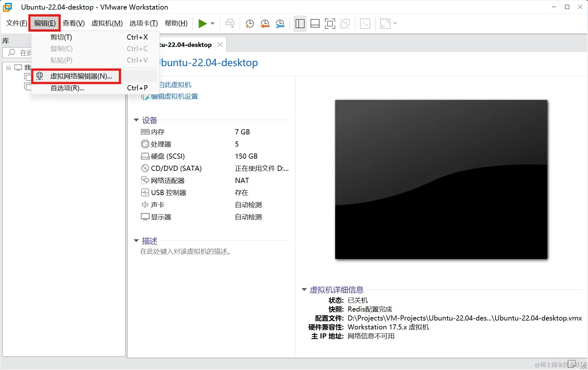Click the Workstation 17.5.x 虚拟机 compatibility text
Screen dimensions: 588x370
pos(388,327)
